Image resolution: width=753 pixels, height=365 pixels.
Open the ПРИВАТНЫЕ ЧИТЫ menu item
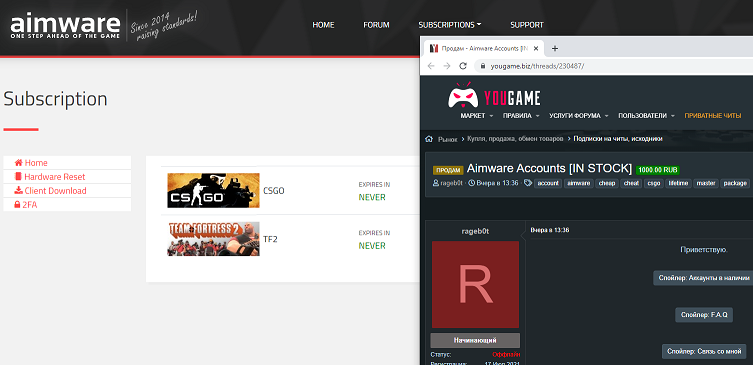(x=713, y=116)
